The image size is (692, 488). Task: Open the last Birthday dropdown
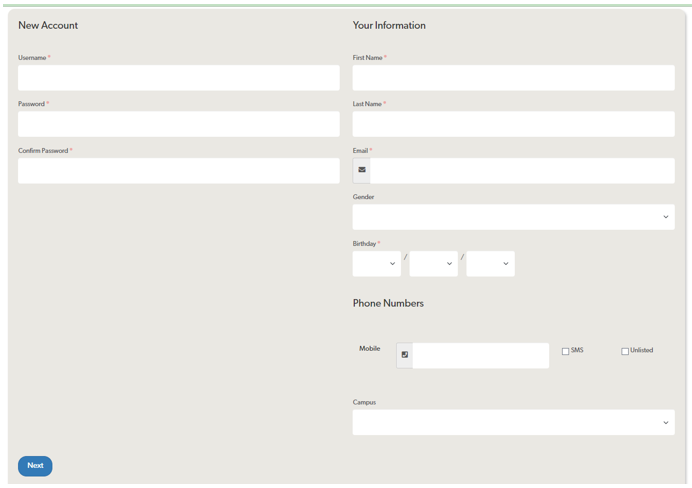tap(490, 264)
